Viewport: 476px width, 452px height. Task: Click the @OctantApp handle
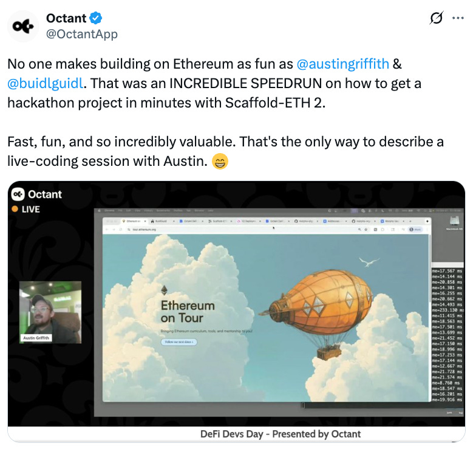[81, 34]
